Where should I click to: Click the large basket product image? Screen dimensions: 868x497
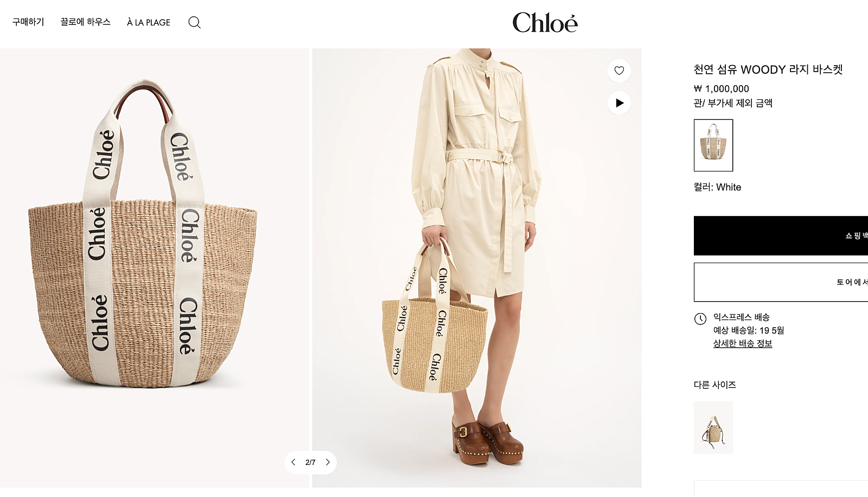[154, 267]
